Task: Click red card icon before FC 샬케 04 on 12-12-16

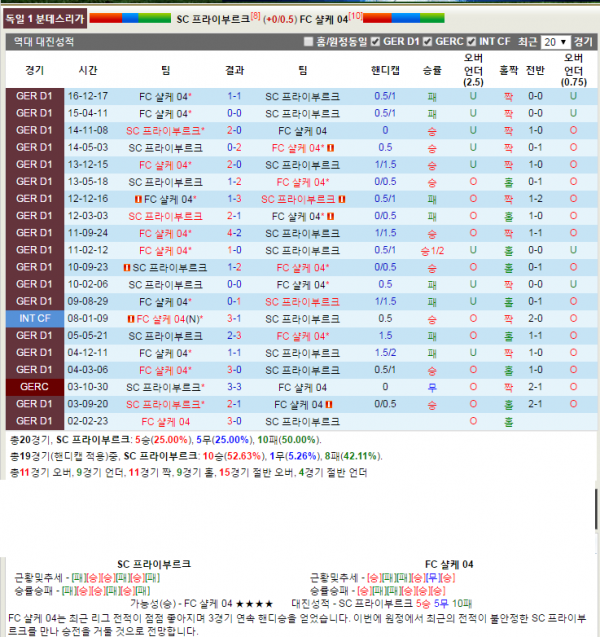Action: coord(138,199)
